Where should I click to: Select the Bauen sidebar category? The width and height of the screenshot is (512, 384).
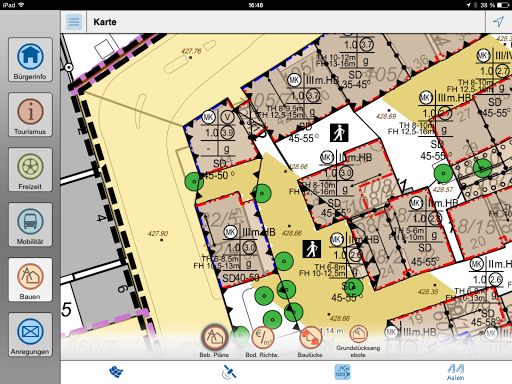tap(30, 280)
